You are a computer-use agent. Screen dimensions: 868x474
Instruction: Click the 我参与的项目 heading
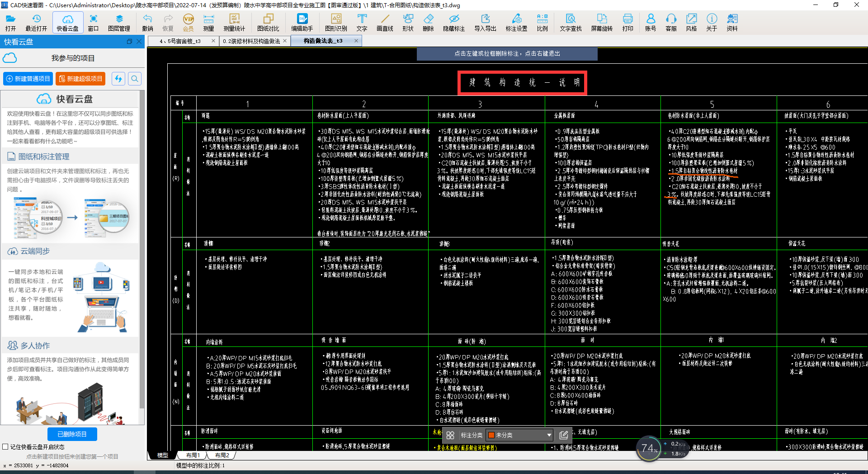(73, 58)
